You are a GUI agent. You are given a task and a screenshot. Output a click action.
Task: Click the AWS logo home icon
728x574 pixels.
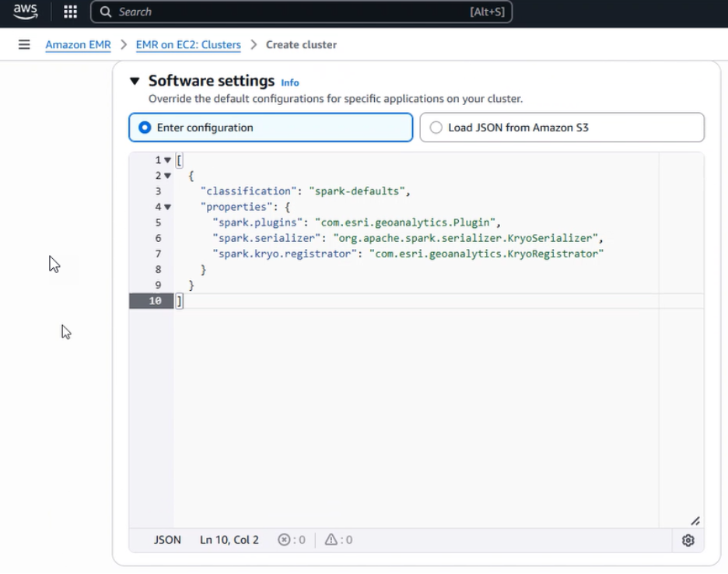tap(25, 12)
